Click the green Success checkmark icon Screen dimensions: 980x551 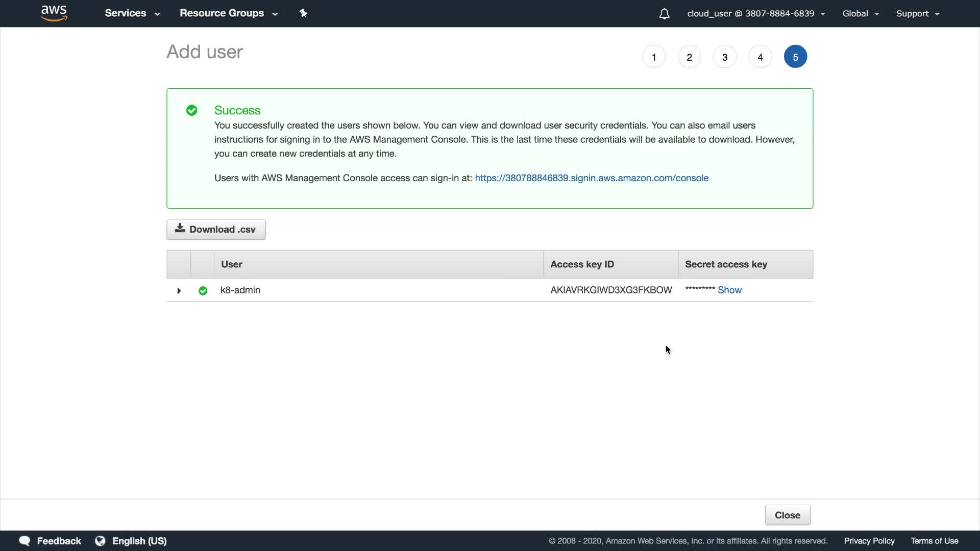pos(192,110)
